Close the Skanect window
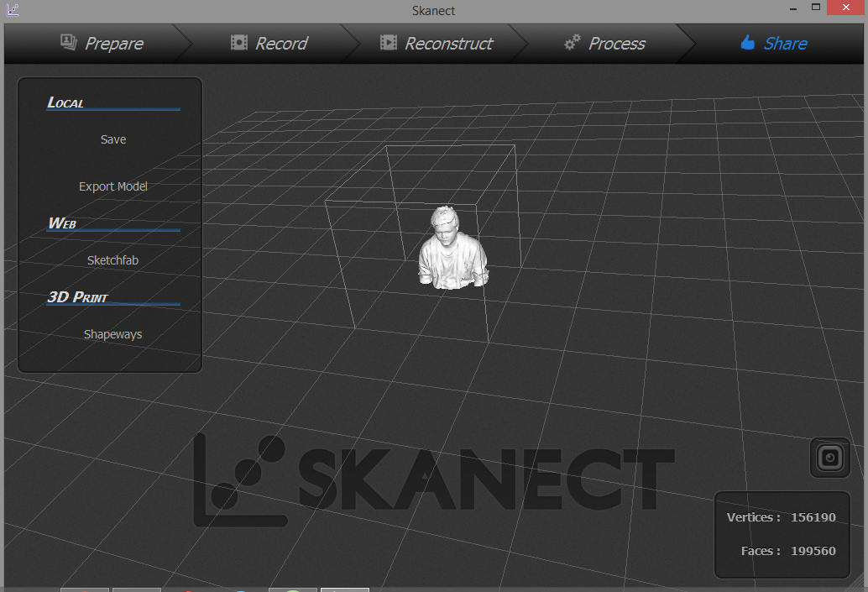The height and width of the screenshot is (592, 868). coord(846,8)
